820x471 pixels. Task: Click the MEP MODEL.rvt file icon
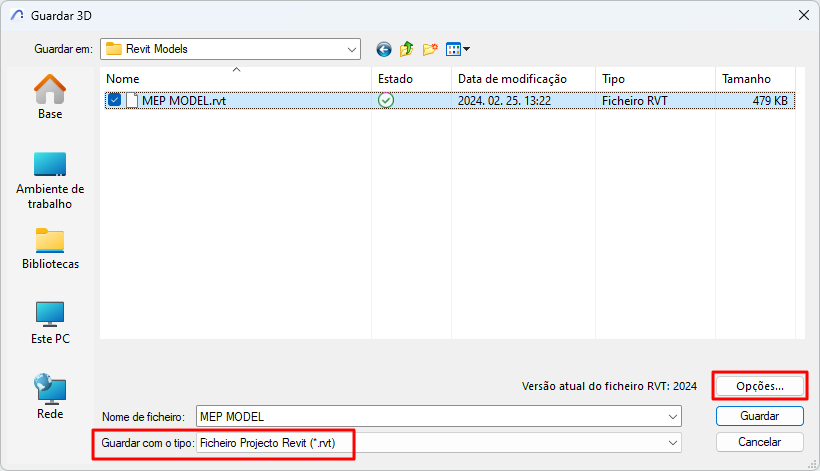[132, 100]
